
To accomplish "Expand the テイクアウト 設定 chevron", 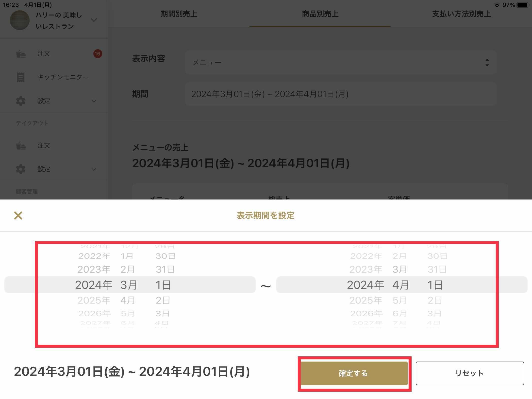I will coord(94,169).
